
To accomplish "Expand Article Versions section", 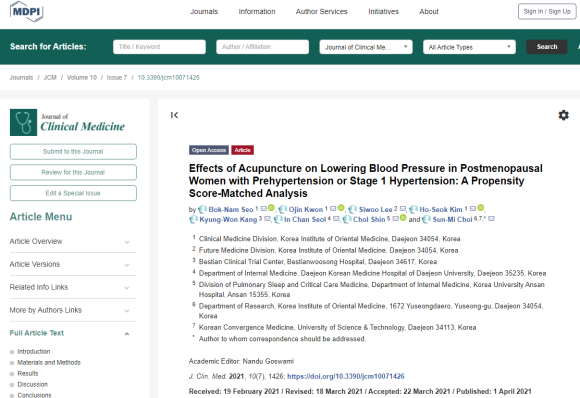I will point(73,264).
